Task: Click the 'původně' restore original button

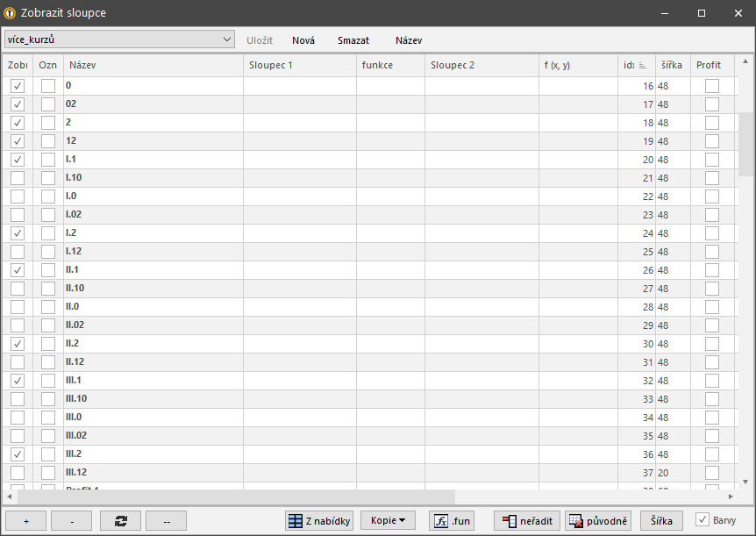Action: pos(598,521)
